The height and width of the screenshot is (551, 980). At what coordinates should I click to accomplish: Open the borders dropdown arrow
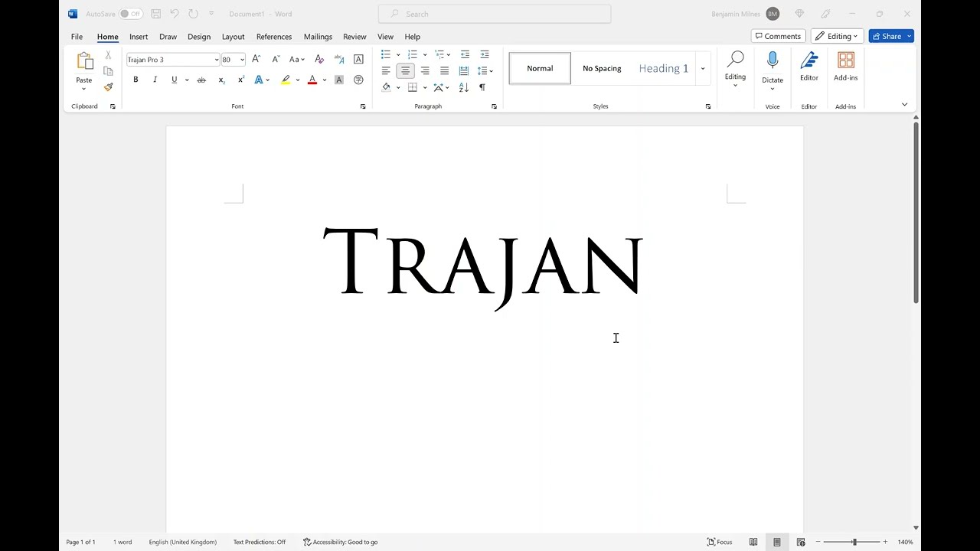(x=425, y=87)
